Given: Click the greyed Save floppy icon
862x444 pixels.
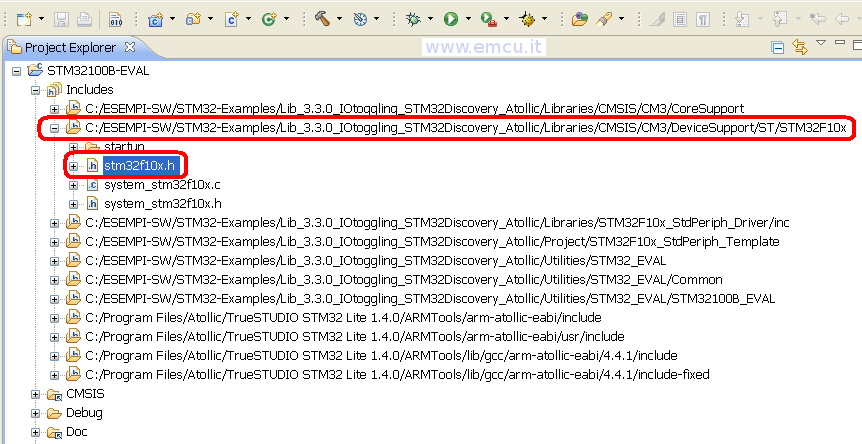Looking at the screenshot, I should click(61, 19).
